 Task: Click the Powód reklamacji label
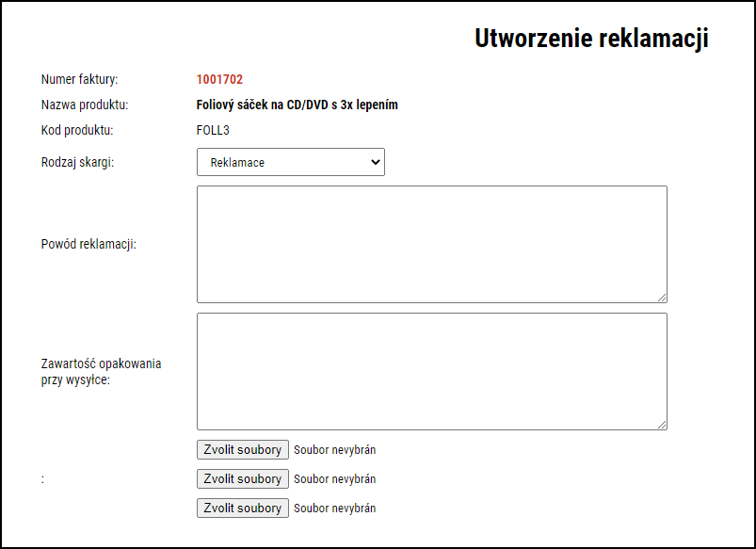coord(88,244)
